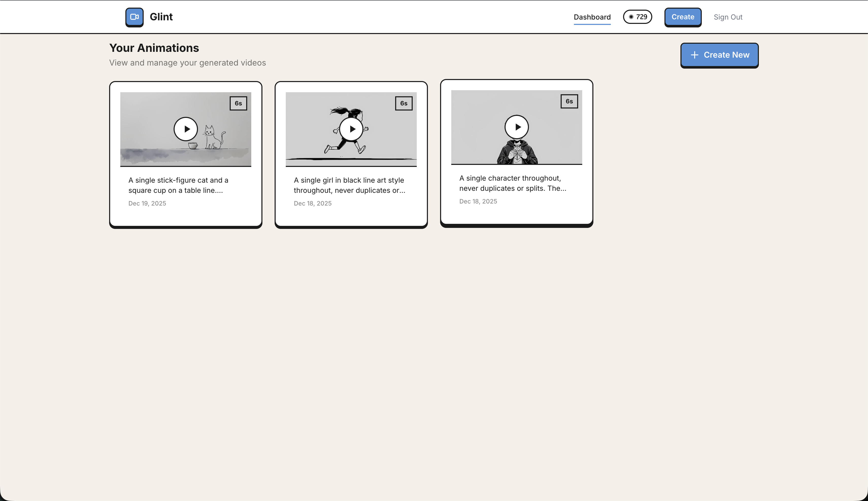Click 6s duration badge on cat video

(x=238, y=103)
